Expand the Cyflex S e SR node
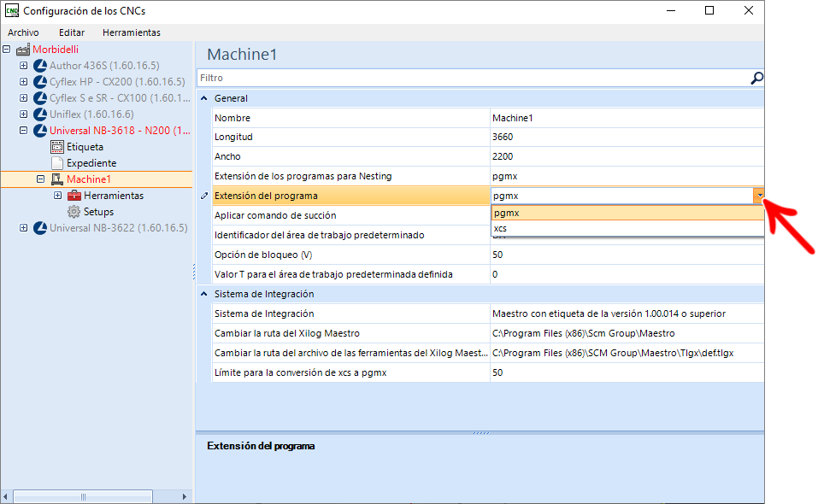The image size is (818, 504). pos(23,98)
